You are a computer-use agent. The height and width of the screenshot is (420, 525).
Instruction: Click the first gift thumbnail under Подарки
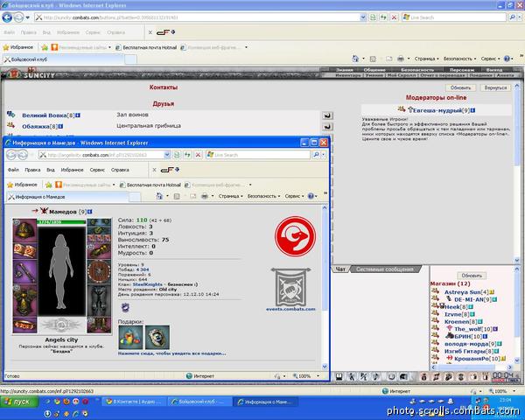(x=130, y=337)
